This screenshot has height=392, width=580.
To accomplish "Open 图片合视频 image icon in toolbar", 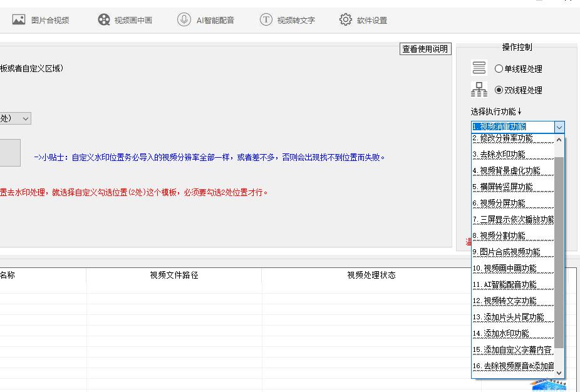I will click(19, 19).
